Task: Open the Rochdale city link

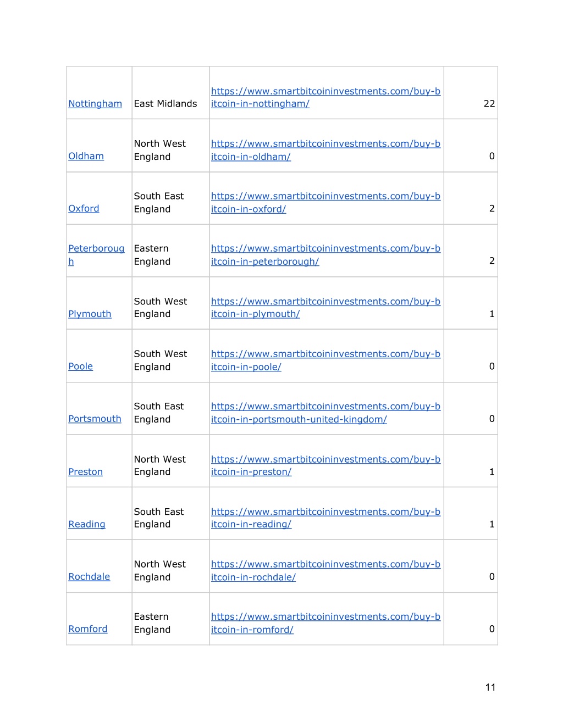Action: (89, 577)
